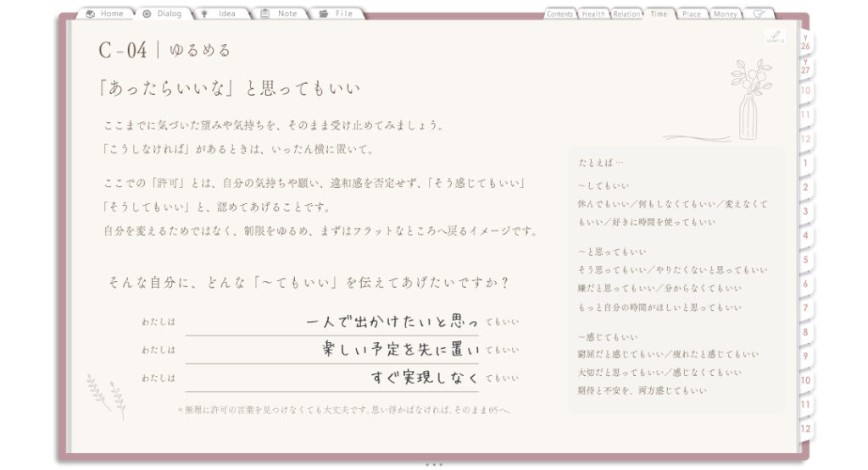This screenshot has height=470, width=868.
Task: Click the first わたしは answer line
Action: [332, 322]
